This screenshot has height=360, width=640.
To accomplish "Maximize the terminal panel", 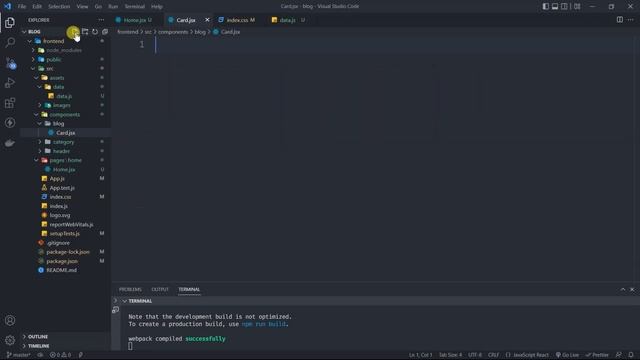I will [x=623, y=289].
